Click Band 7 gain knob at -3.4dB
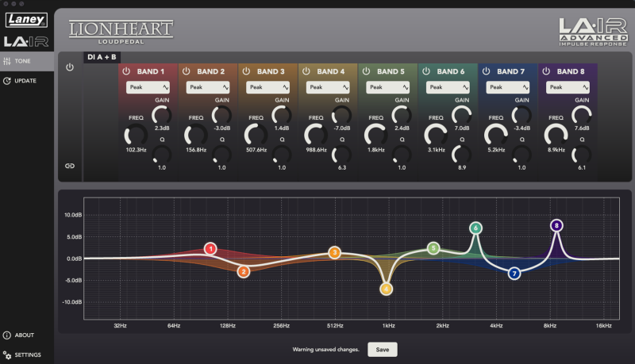Screen dimensions: 635x364 (x=521, y=115)
